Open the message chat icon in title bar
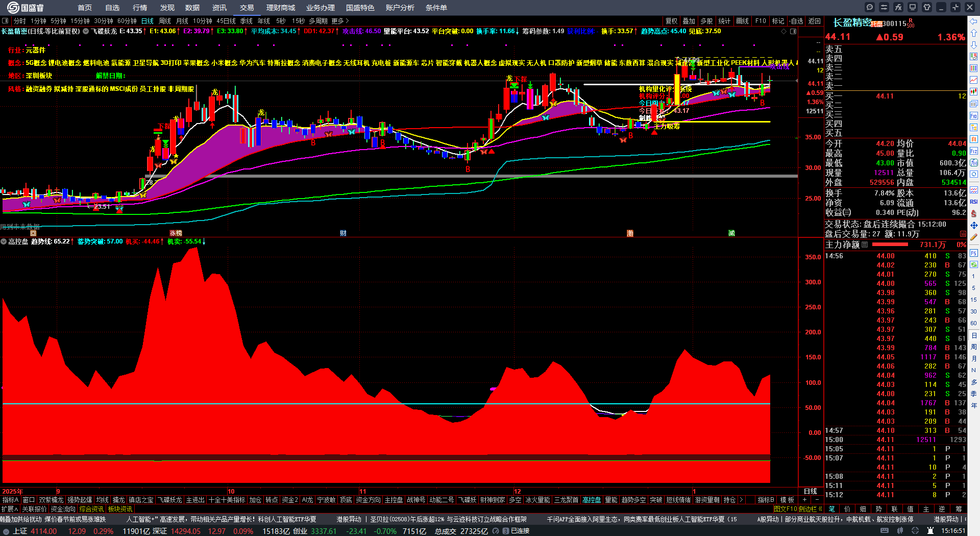Image resolution: width=980 pixels, height=536 pixels. click(870, 7)
